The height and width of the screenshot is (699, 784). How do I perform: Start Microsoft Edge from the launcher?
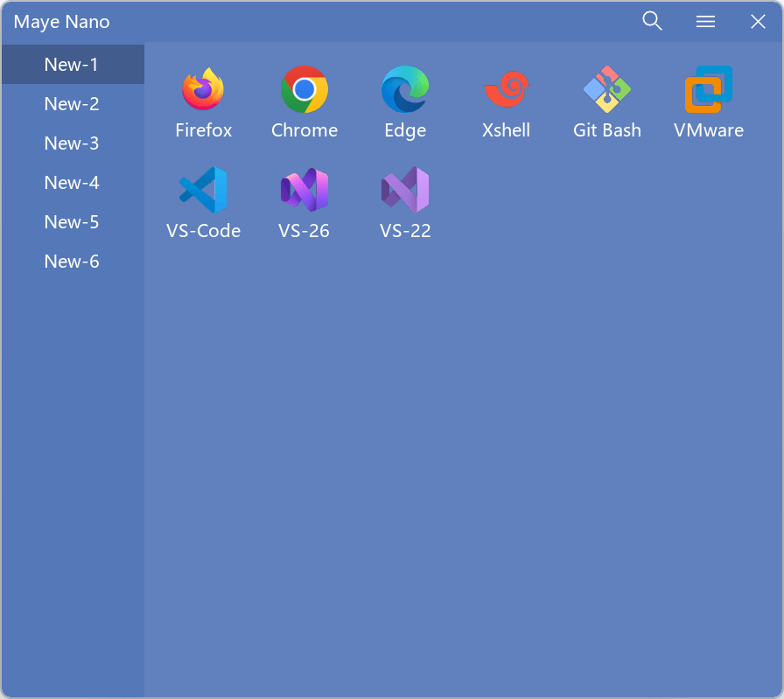pyautogui.click(x=405, y=89)
